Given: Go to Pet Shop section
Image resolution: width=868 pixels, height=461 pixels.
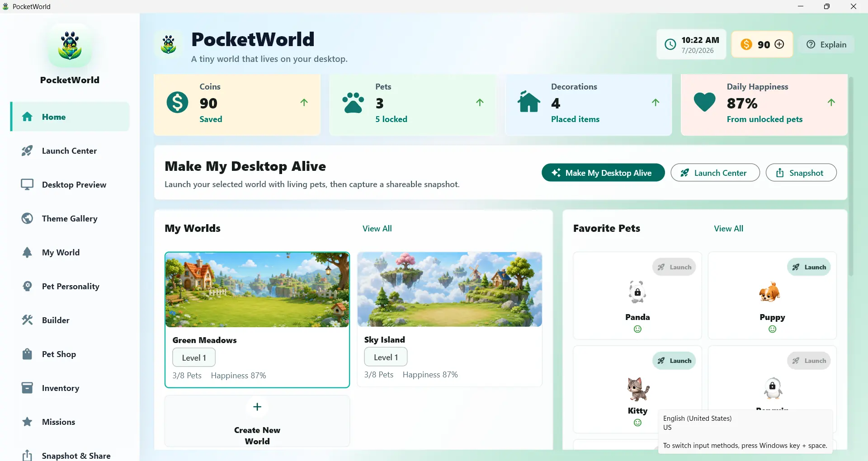Looking at the screenshot, I should pyautogui.click(x=70, y=354).
